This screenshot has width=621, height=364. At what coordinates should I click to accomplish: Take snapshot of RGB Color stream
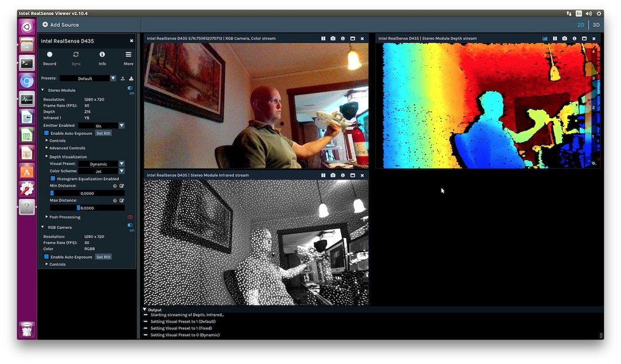333,38
